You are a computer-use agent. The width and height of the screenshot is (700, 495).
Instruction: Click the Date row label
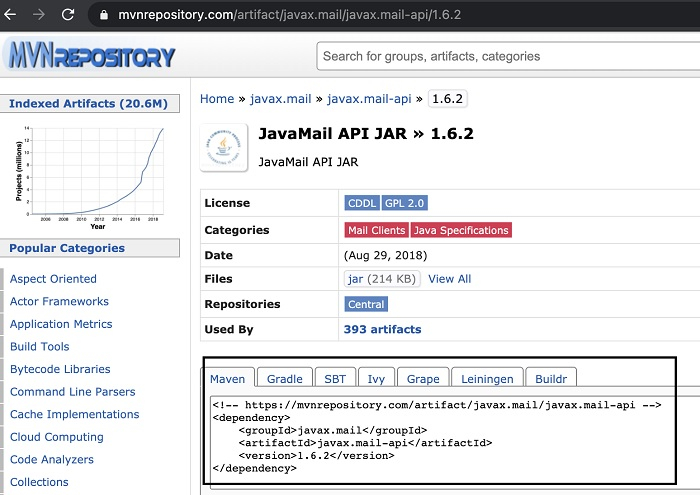click(x=218, y=255)
